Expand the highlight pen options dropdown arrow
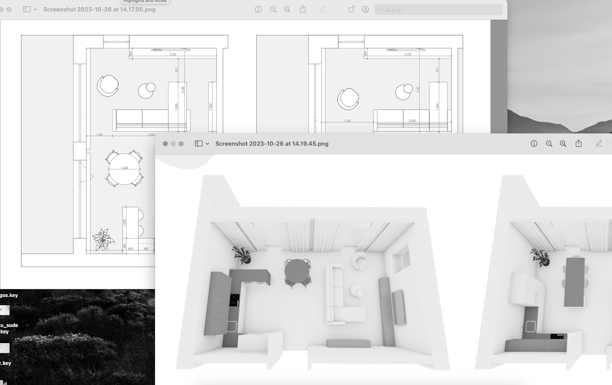612x385 pixels. [337, 10]
